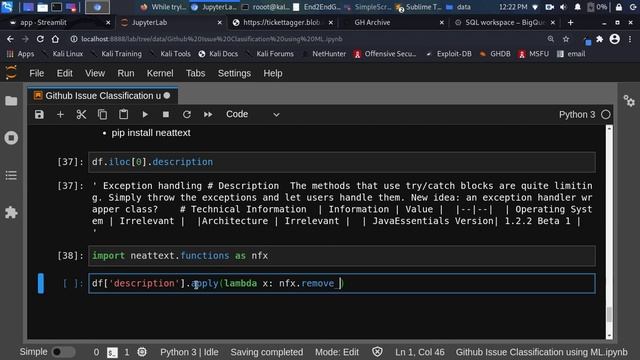The width and height of the screenshot is (640, 360).
Task: Open the browser profile avatar
Action: click(x=615, y=39)
